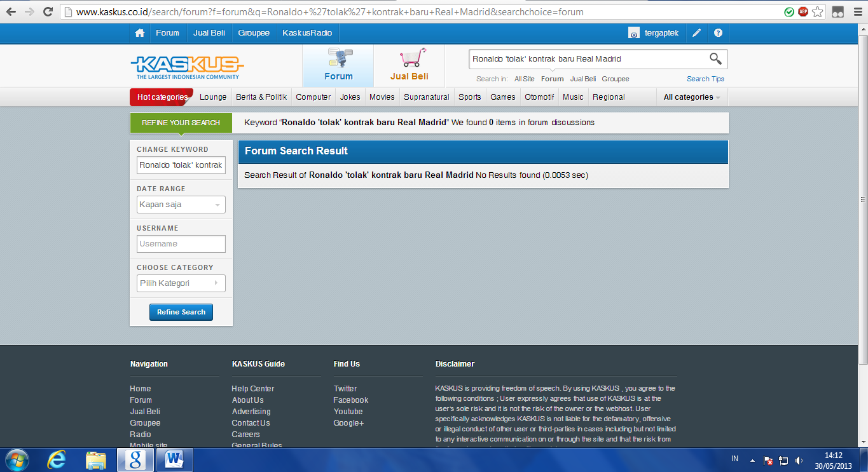Show hidden tray icons arrow
The width and height of the screenshot is (868, 472).
752,460
